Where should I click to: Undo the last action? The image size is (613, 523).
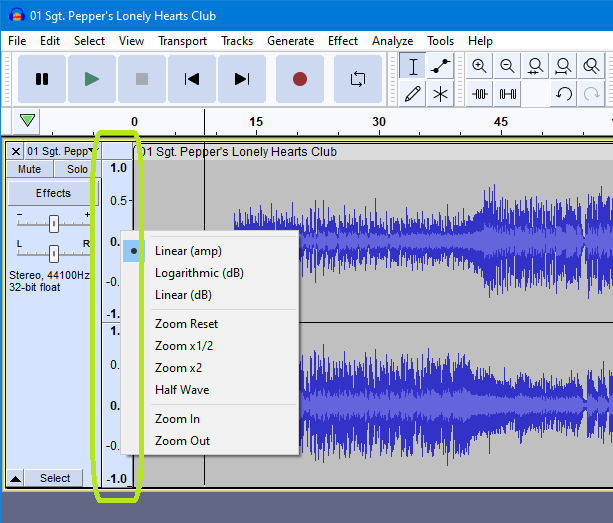[x=563, y=94]
